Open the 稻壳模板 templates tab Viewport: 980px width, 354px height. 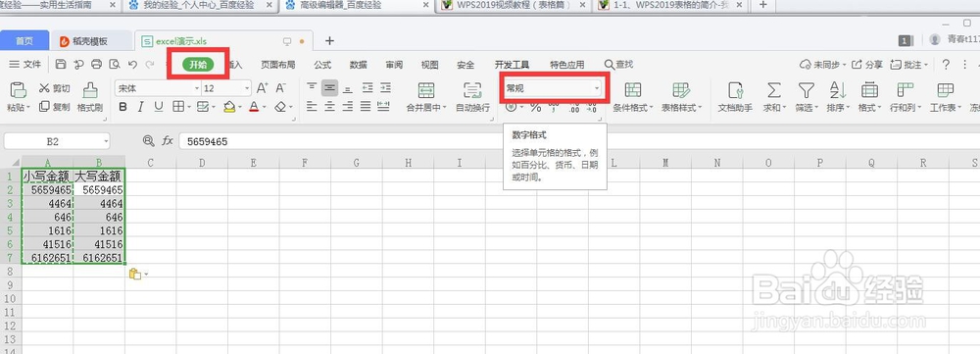coord(91,41)
